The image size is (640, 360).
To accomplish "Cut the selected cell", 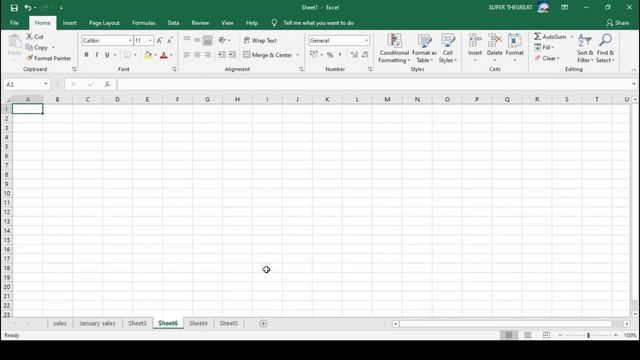I will coord(35,37).
